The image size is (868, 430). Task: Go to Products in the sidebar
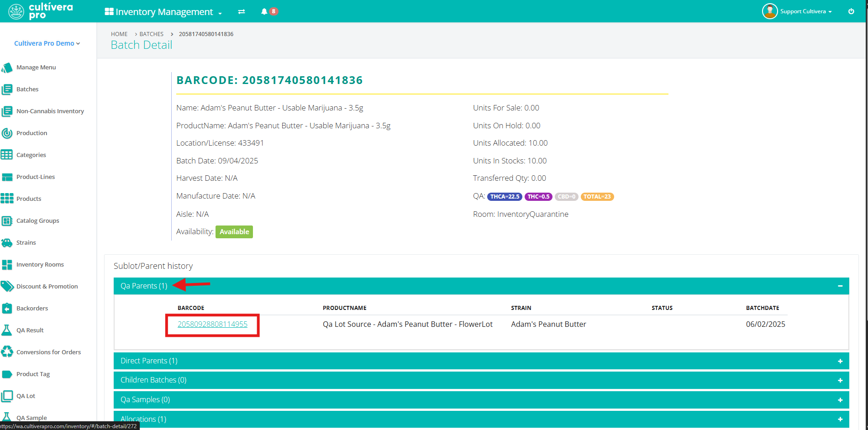coord(29,199)
